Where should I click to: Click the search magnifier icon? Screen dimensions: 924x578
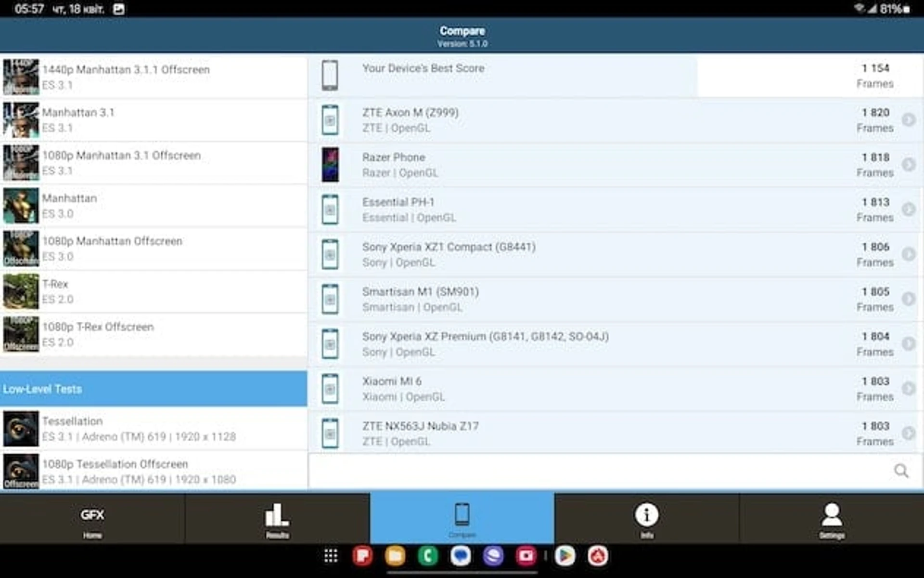901,471
